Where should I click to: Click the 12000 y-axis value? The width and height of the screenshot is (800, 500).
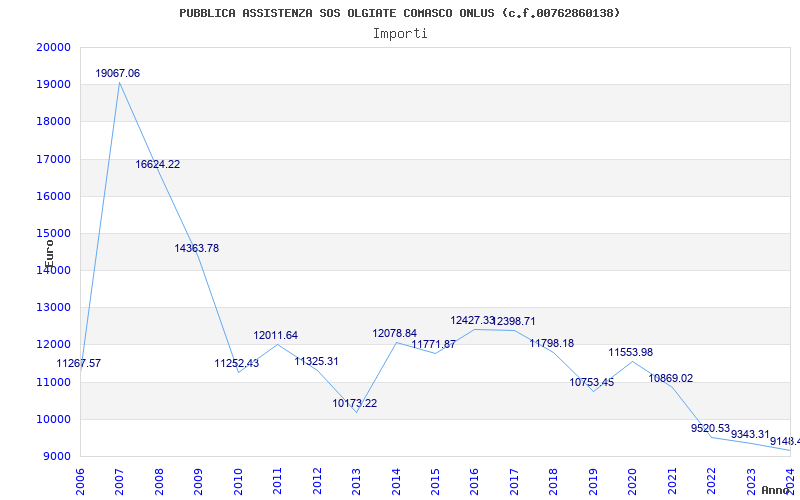54,345
